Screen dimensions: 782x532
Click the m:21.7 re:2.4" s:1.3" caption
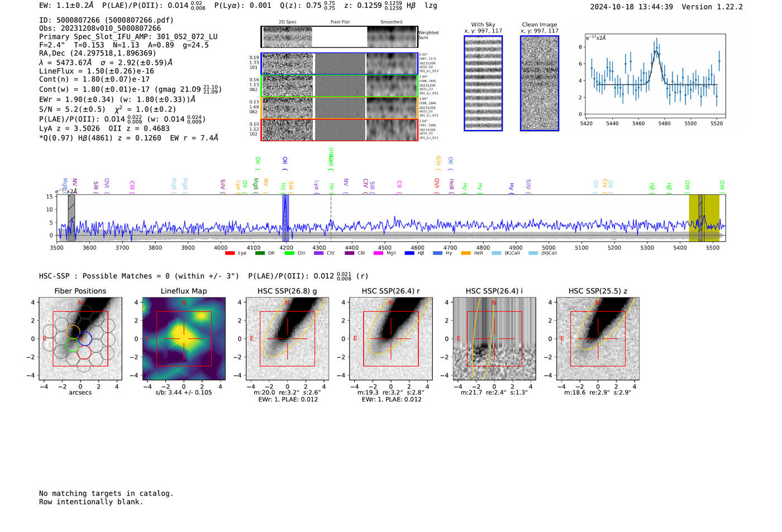point(494,392)
